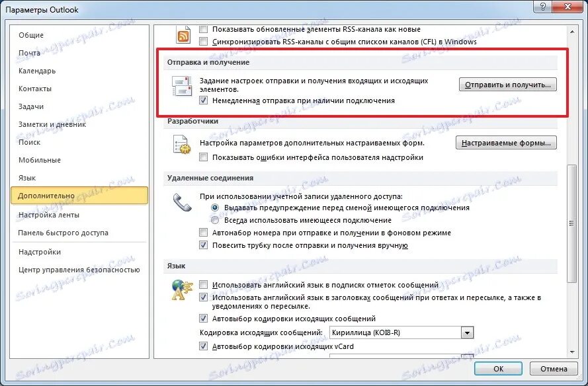
Task: Open the Язык options category
Action: point(79,178)
